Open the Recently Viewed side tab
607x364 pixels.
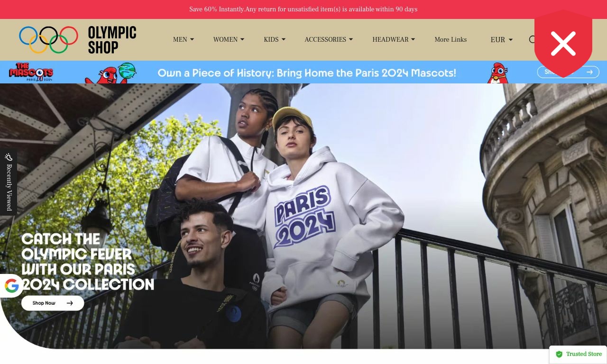click(9, 182)
